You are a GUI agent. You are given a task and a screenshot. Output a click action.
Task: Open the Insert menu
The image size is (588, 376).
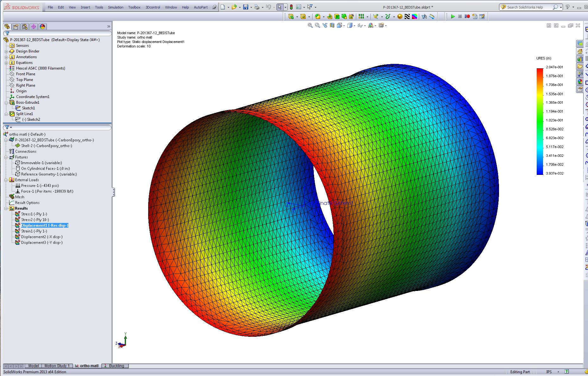pyautogui.click(x=85, y=7)
